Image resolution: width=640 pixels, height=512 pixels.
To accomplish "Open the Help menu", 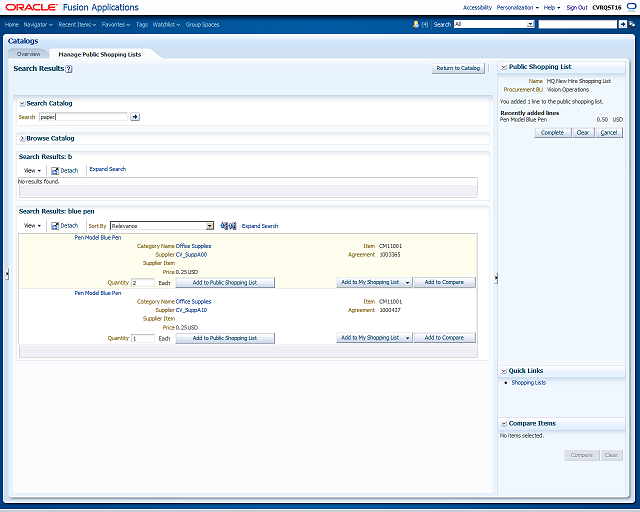I will tap(552, 7).
